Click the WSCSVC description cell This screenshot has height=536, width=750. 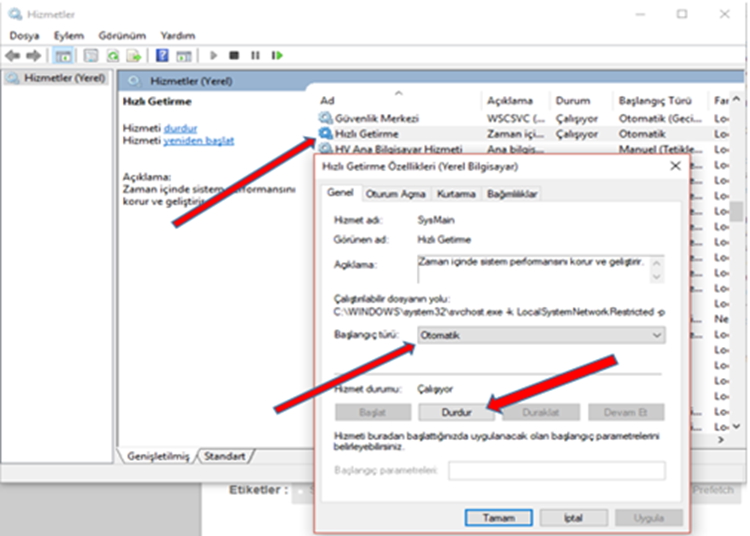(515, 118)
